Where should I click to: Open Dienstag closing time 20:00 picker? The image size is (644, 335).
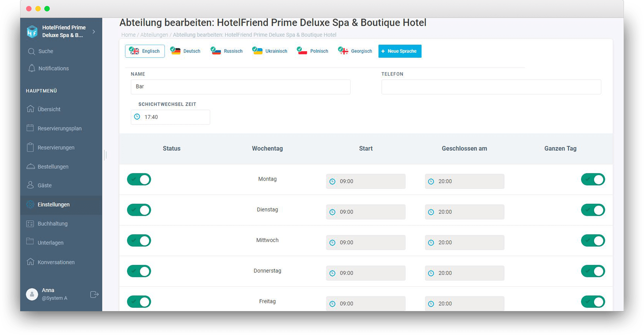464,212
